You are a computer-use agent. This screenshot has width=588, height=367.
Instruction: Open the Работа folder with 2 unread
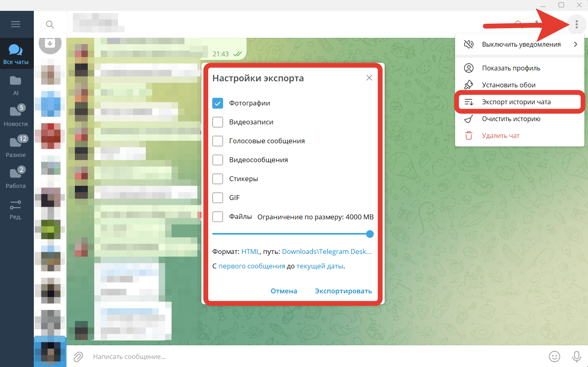click(16, 177)
